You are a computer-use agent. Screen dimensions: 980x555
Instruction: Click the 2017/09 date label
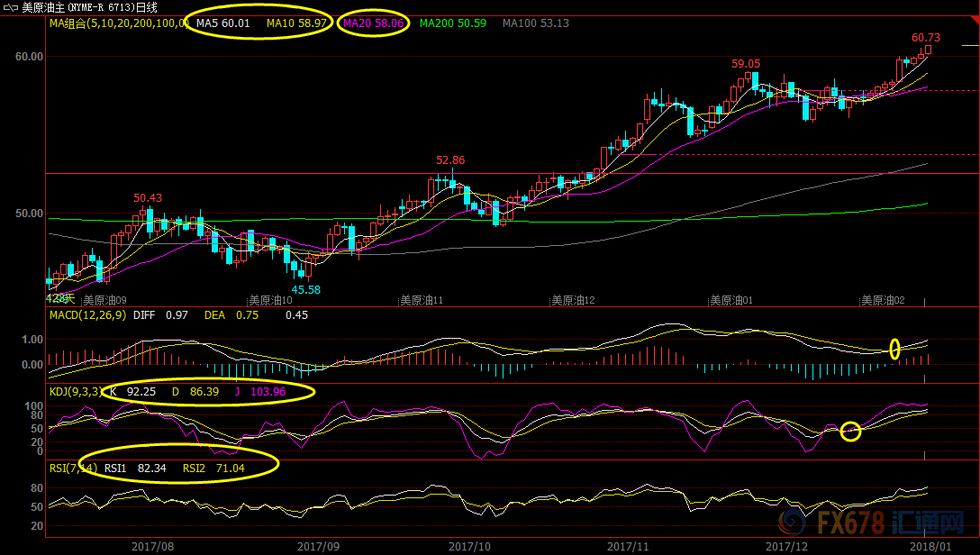(318, 547)
